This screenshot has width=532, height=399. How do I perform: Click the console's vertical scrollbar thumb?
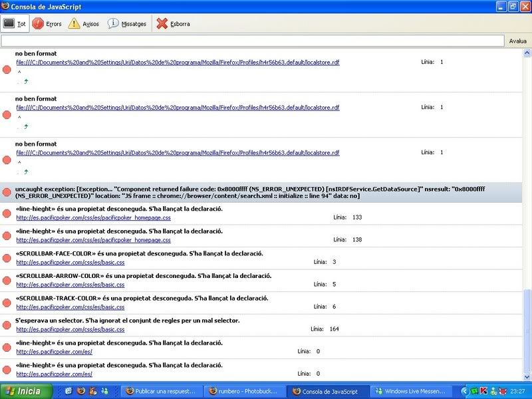527,331
